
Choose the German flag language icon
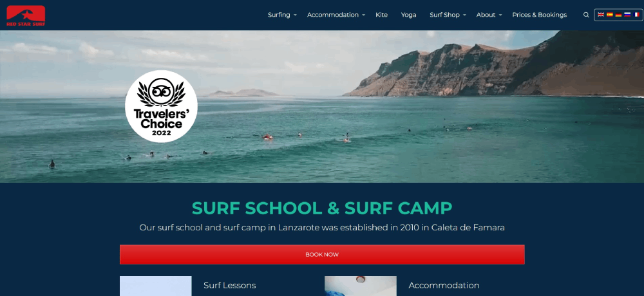pos(618,14)
